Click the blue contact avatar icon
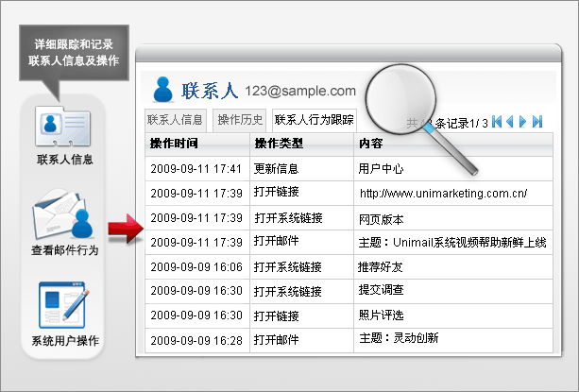Image resolution: width=579 pixels, height=392 pixels. 162,90
